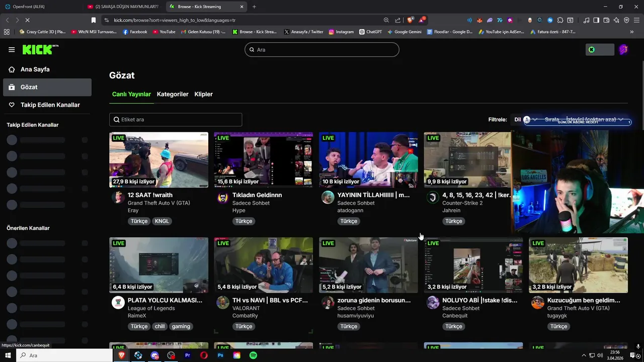Image resolution: width=644 pixels, height=362 pixels.
Task: Open Premiere Pro from the taskbar
Action: (188, 355)
